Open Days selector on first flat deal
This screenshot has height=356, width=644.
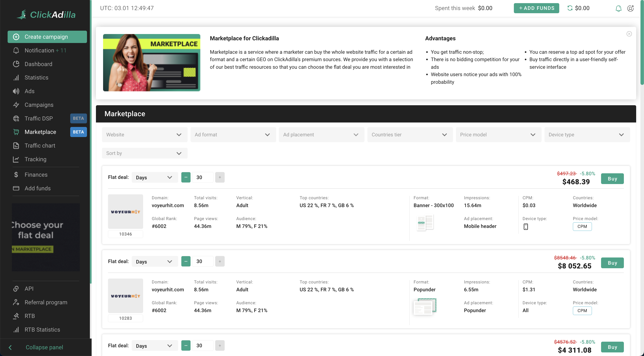click(x=155, y=177)
